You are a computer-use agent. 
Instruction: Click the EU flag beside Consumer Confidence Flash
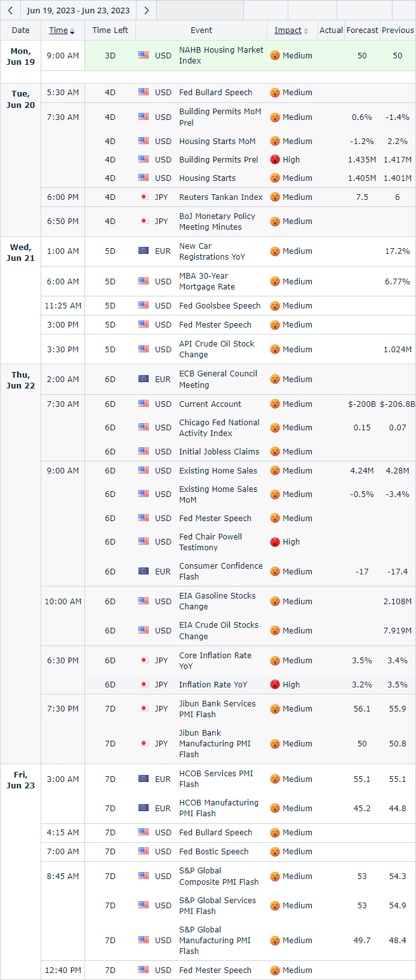pos(144,571)
